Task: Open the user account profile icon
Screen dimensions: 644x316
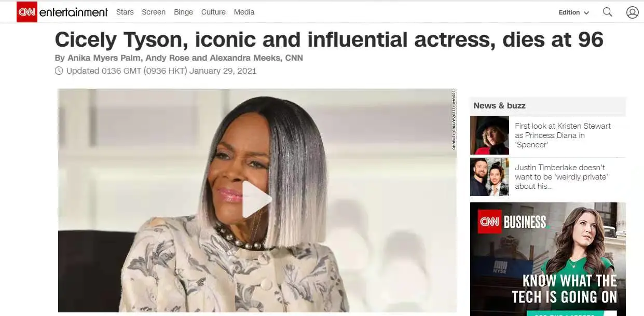Action: pos(632,12)
